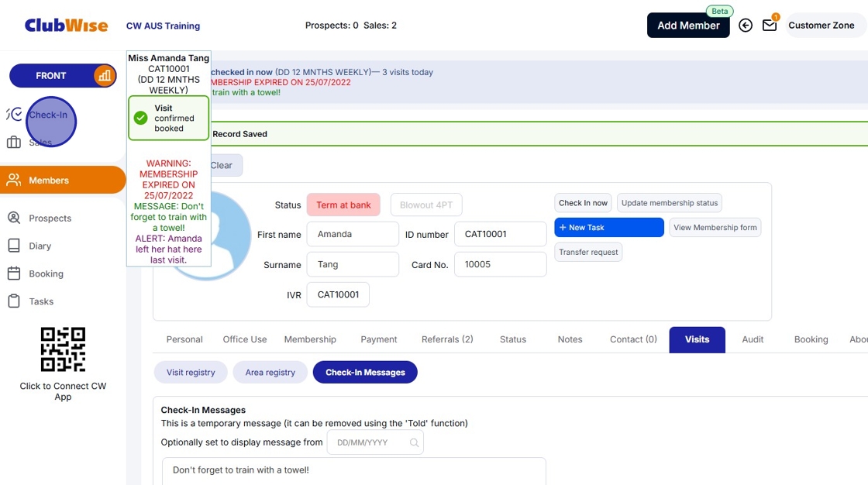Screen dimensions: 868x485
Task: Click the Prospects person-search icon
Action: click(x=14, y=218)
